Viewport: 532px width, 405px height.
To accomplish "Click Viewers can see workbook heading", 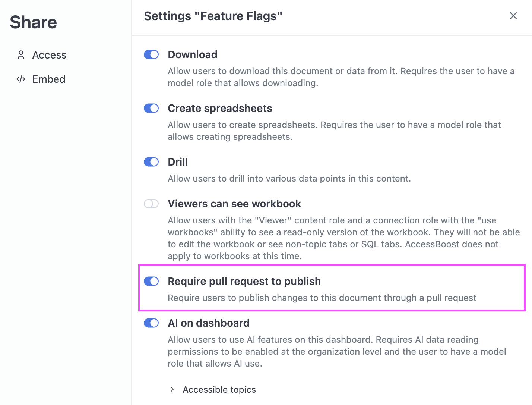I will pos(234,204).
